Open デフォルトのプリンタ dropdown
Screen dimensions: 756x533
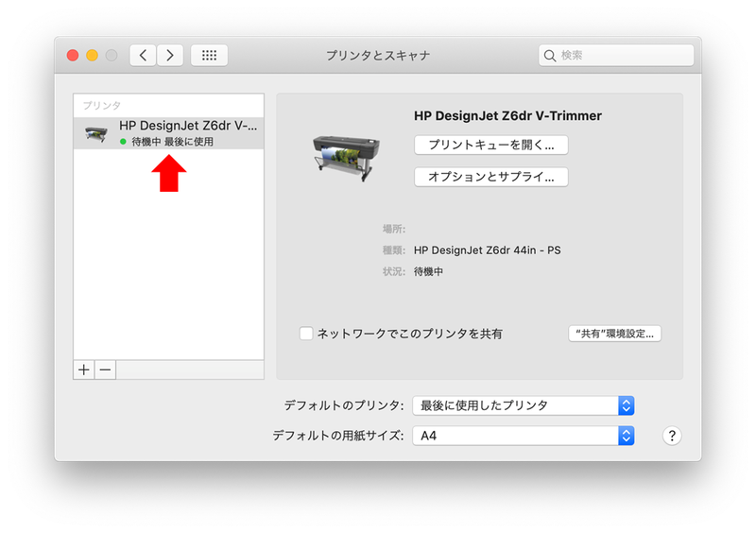[x=524, y=405]
